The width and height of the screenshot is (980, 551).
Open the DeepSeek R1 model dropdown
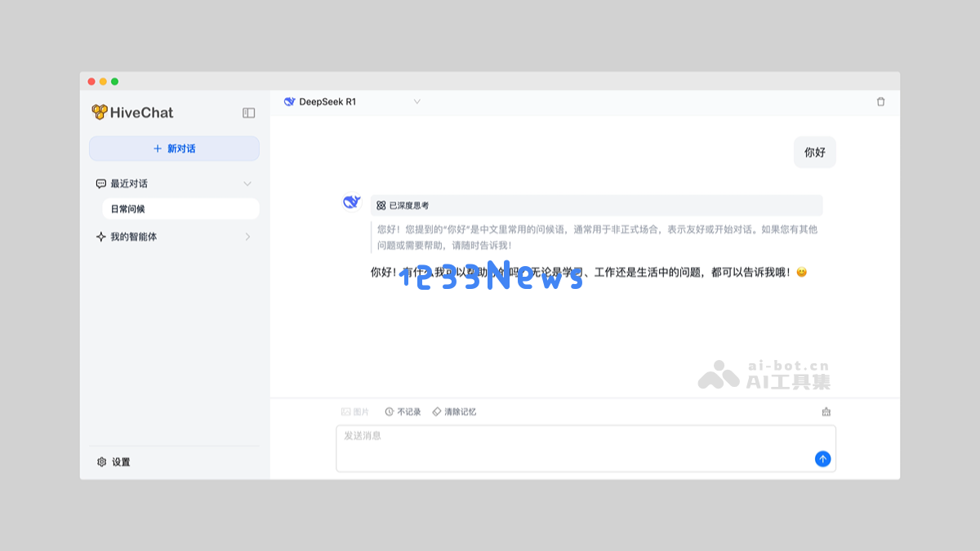(x=352, y=102)
